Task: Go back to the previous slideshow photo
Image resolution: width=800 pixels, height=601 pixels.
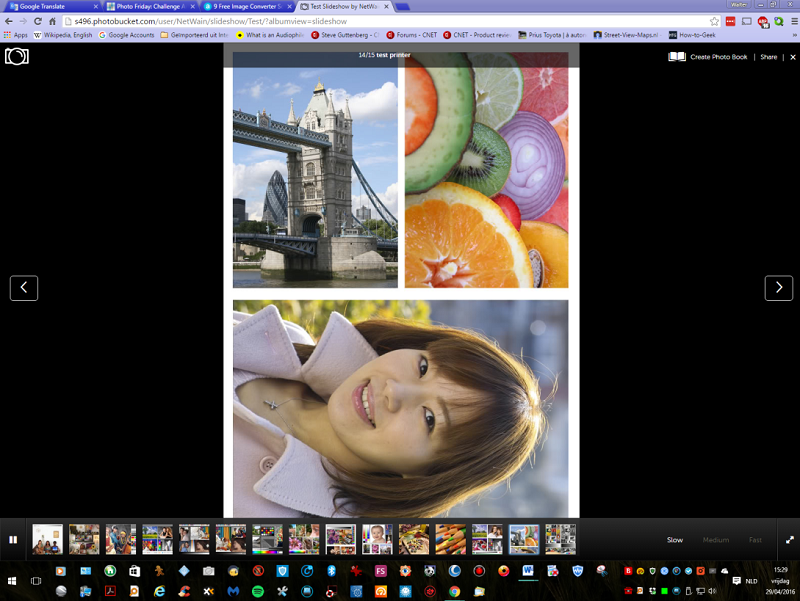Action: (24, 288)
